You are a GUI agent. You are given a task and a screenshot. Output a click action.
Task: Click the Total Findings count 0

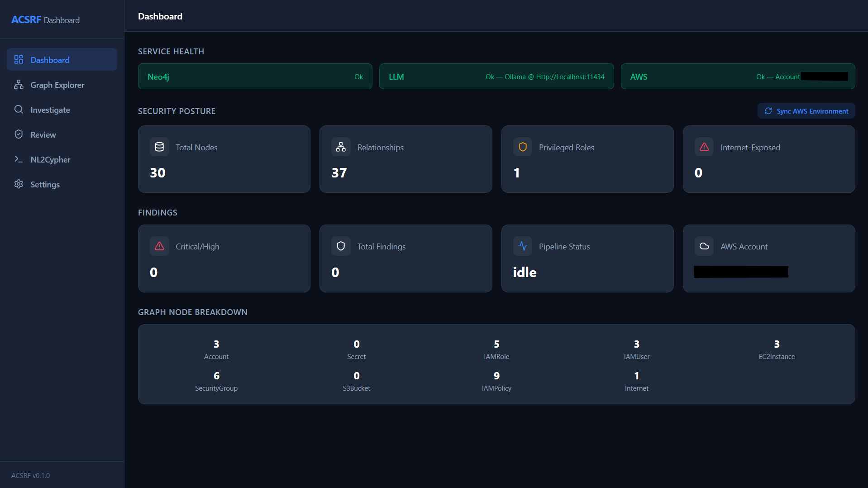tap(335, 272)
